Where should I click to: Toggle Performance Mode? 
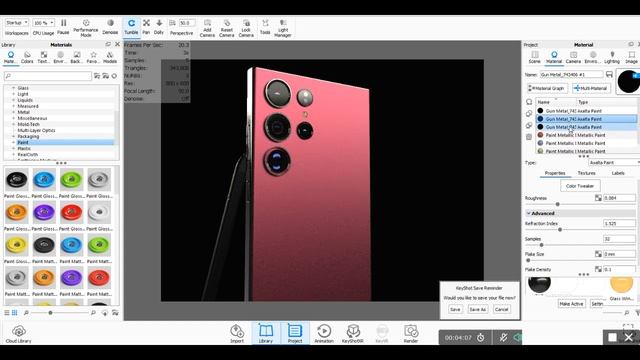point(86,28)
